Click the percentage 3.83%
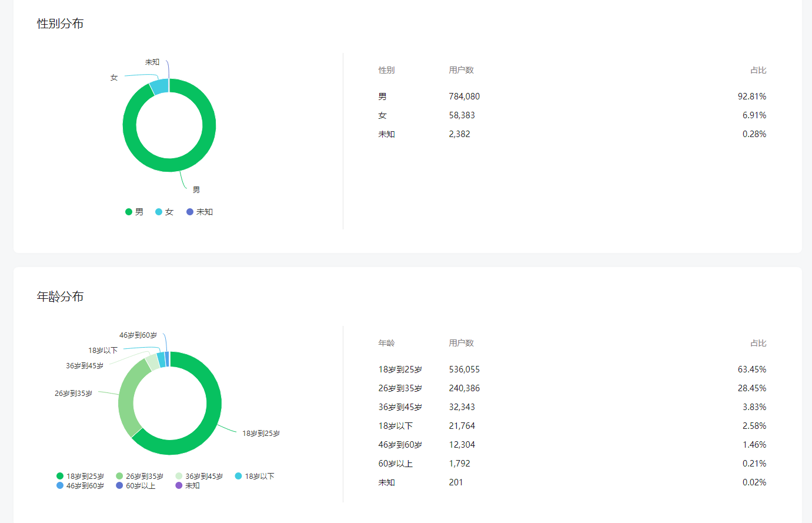812x523 pixels. [754, 407]
